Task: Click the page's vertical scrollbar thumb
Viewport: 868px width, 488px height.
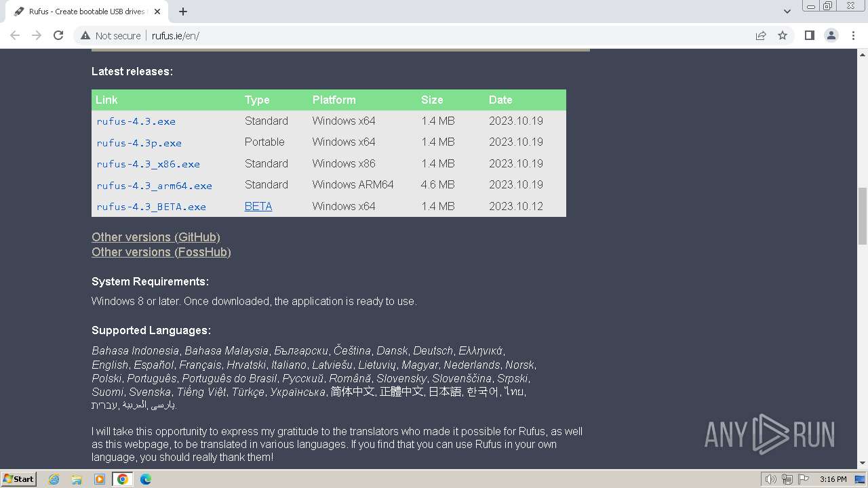Action: point(863,216)
